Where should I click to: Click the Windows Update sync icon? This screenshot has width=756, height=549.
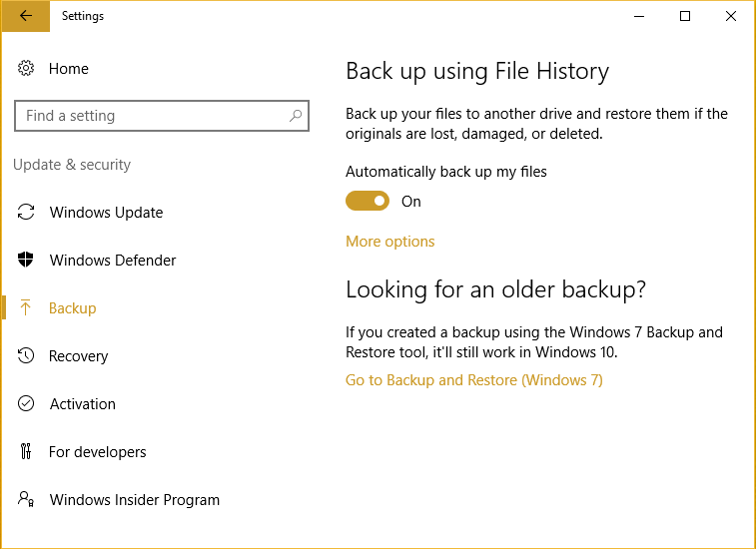(x=26, y=212)
